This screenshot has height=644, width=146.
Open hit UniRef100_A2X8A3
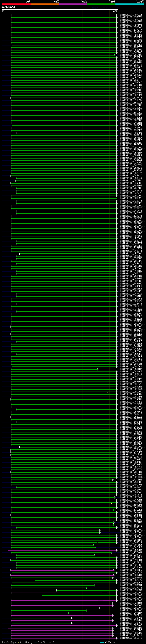click(131, 480)
